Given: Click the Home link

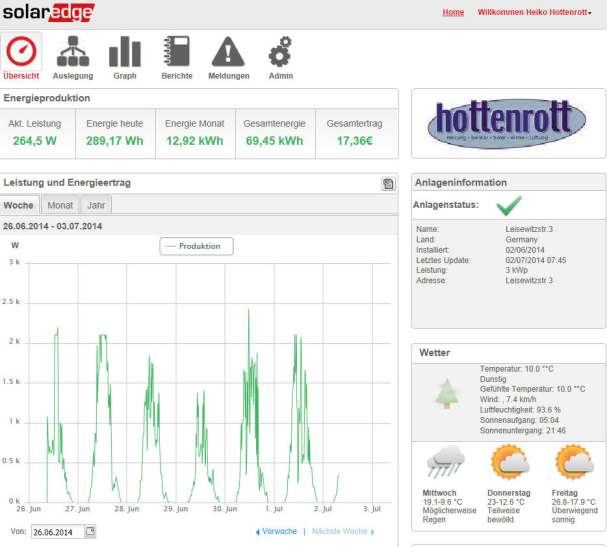Looking at the screenshot, I should 453,12.
